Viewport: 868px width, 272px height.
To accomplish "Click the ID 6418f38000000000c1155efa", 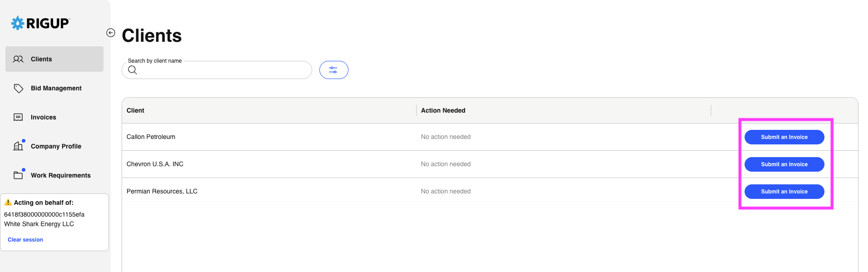I will pyautogui.click(x=44, y=214).
